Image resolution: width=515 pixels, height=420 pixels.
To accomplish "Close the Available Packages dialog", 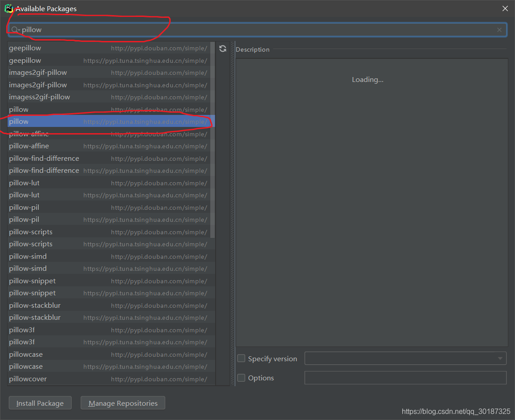I will (x=505, y=8).
